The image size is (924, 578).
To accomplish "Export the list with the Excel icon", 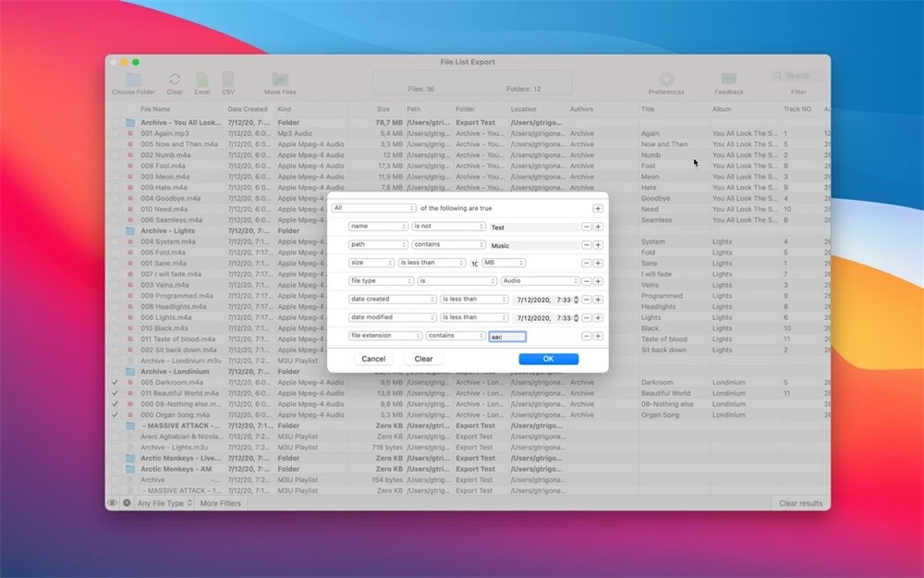I will [x=202, y=79].
